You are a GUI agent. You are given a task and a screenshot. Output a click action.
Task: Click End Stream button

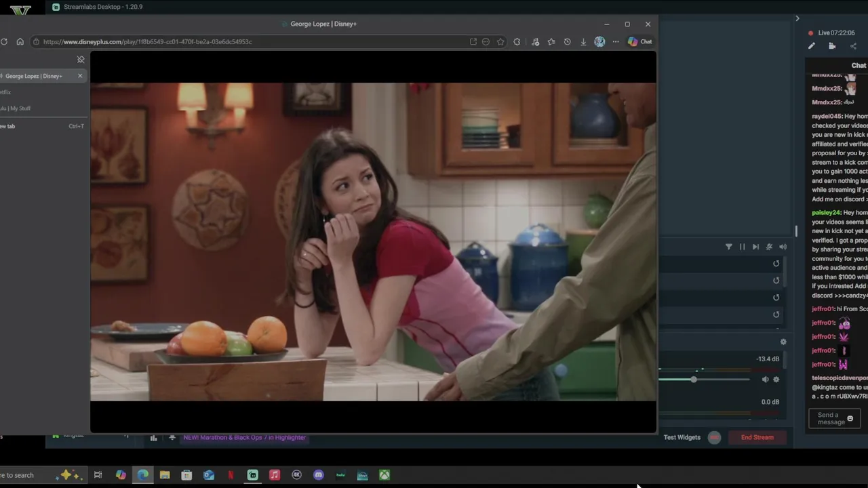[757, 438]
